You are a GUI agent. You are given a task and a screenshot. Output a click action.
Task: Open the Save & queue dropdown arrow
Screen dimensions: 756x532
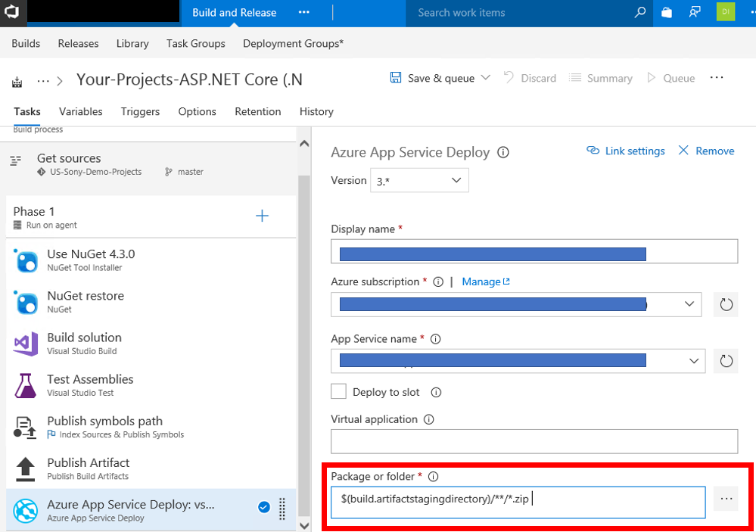pos(486,78)
